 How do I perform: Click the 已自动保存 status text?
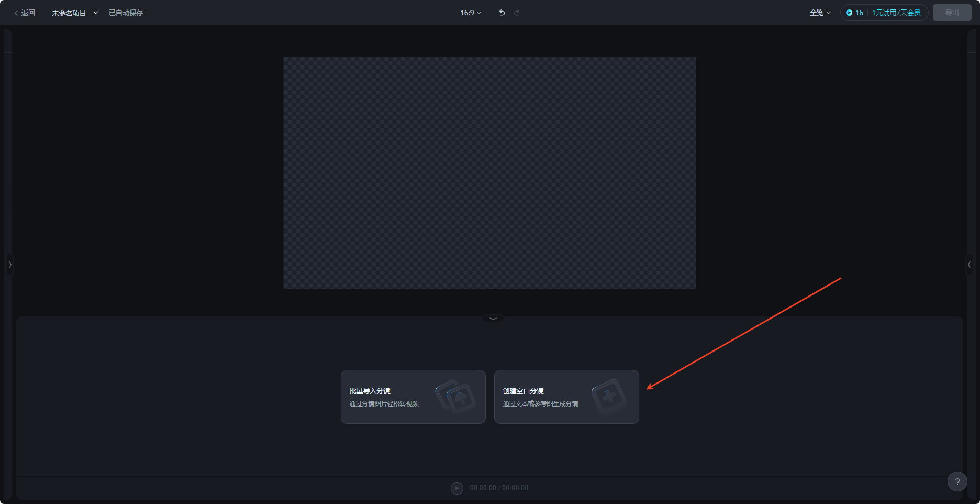[x=126, y=13]
